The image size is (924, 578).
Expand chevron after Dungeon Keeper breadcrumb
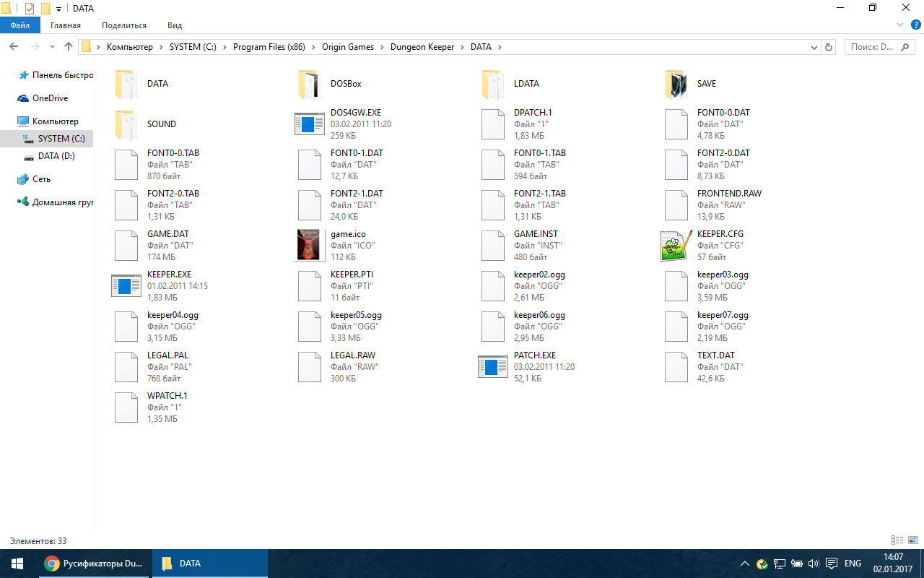pyautogui.click(x=463, y=47)
